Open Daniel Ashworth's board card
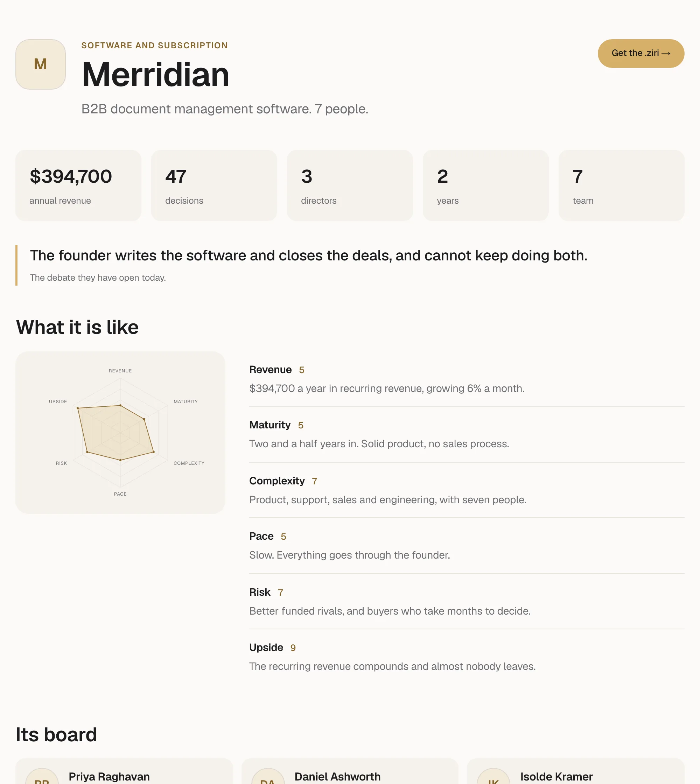The height and width of the screenshot is (784, 700). pyautogui.click(x=350, y=771)
